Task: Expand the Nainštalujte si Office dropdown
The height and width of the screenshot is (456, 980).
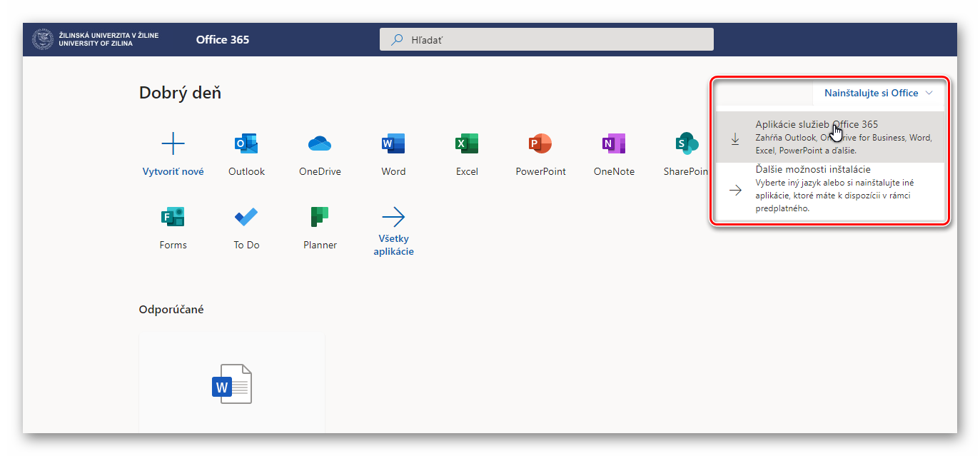Action: click(x=878, y=93)
